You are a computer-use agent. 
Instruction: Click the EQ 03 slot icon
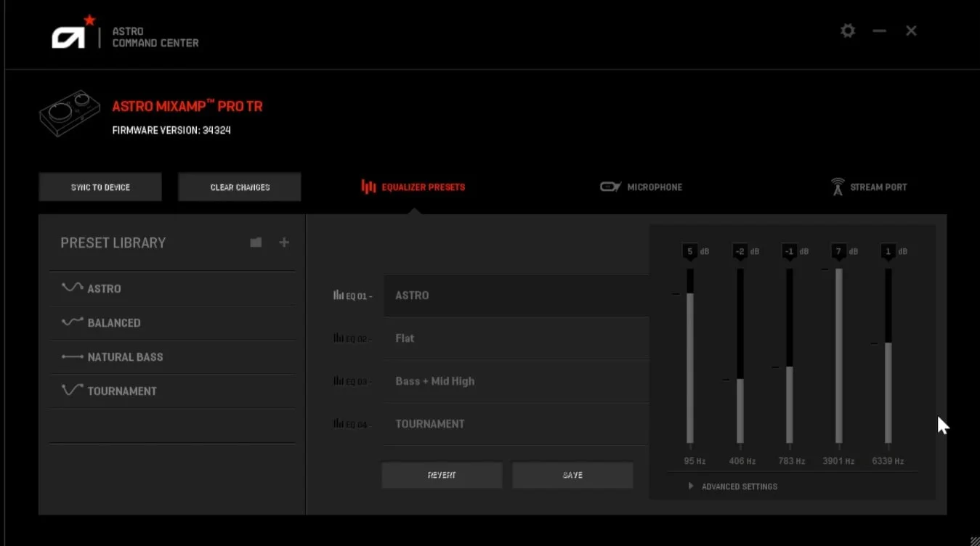pyautogui.click(x=338, y=380)
